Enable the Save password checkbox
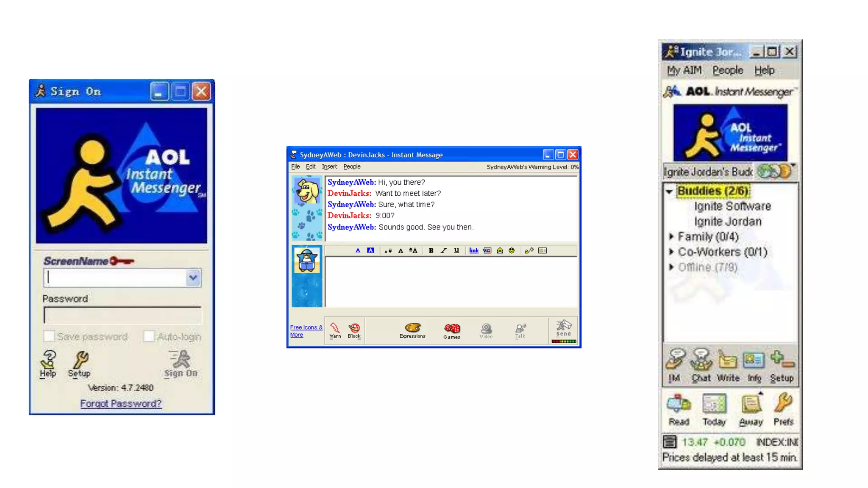 click(x=49, y=336)
